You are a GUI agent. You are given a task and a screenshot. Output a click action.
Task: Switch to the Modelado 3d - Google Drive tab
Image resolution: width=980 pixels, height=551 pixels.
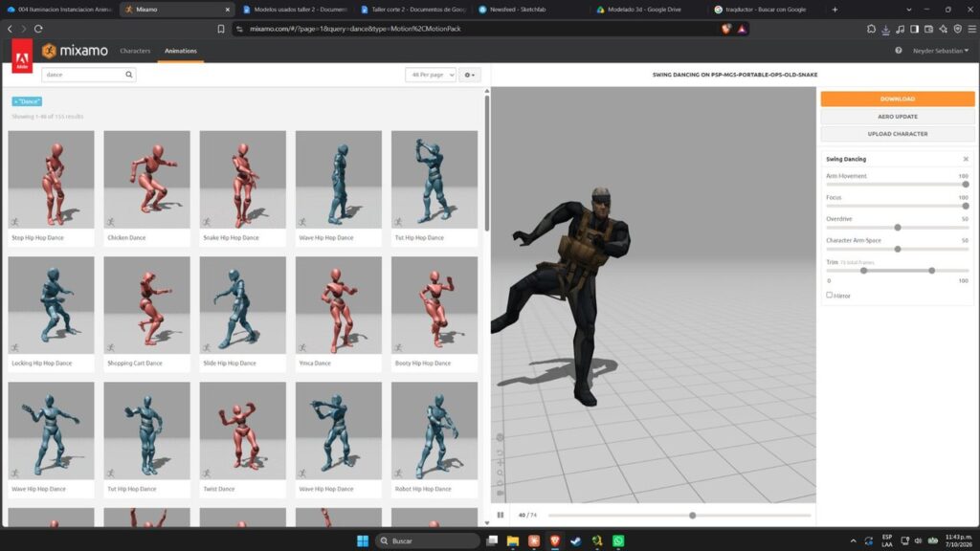647,10
